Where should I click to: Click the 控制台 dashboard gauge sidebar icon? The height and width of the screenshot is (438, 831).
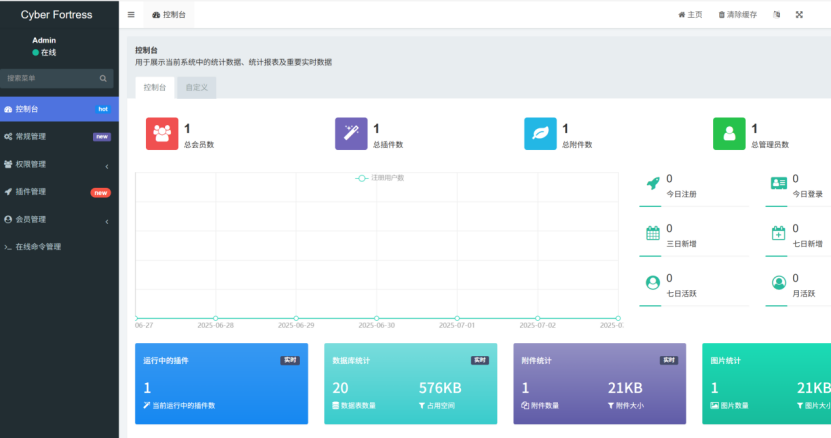8,109
